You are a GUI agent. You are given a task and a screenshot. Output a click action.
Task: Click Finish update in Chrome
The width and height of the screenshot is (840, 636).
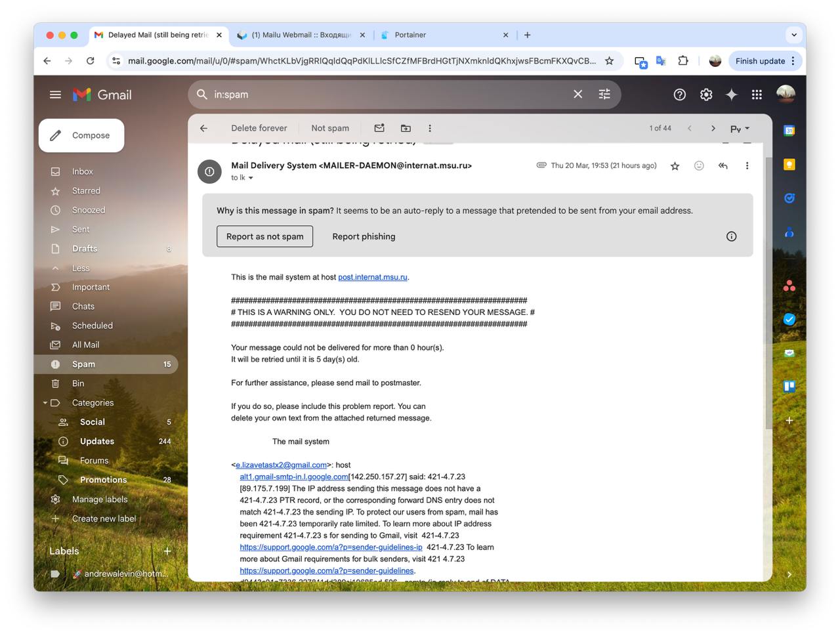point(765,61)
